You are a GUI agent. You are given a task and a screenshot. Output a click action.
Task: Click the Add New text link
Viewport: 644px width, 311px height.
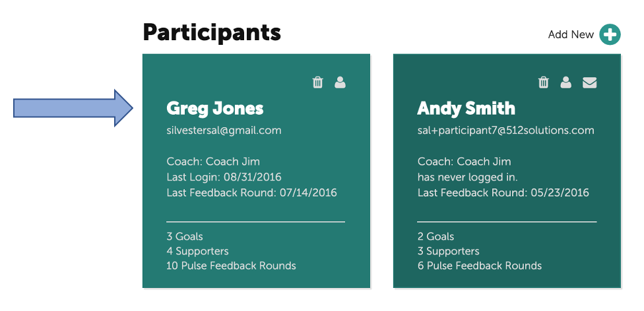click(x=571, y=34)
